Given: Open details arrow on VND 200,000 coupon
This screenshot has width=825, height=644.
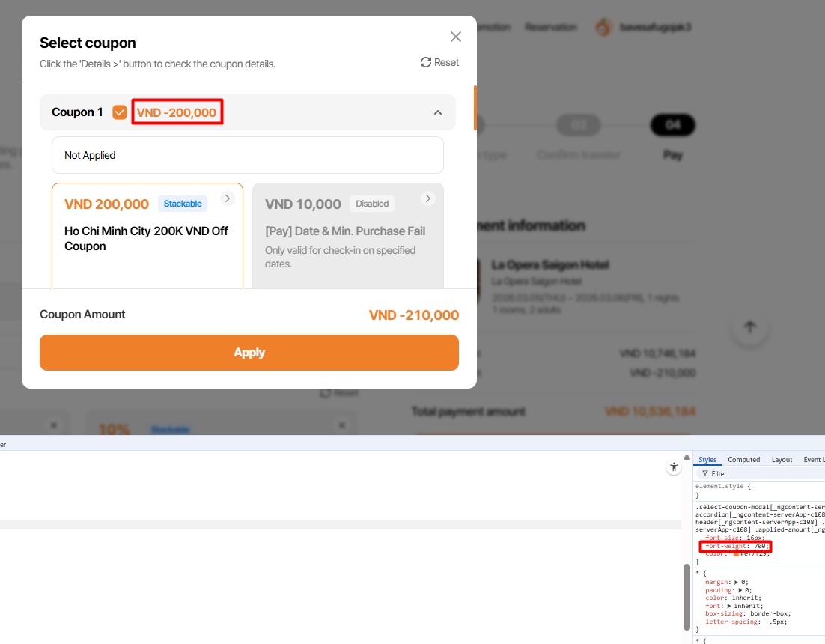Looking at the screenshot, I should [228, 198].
